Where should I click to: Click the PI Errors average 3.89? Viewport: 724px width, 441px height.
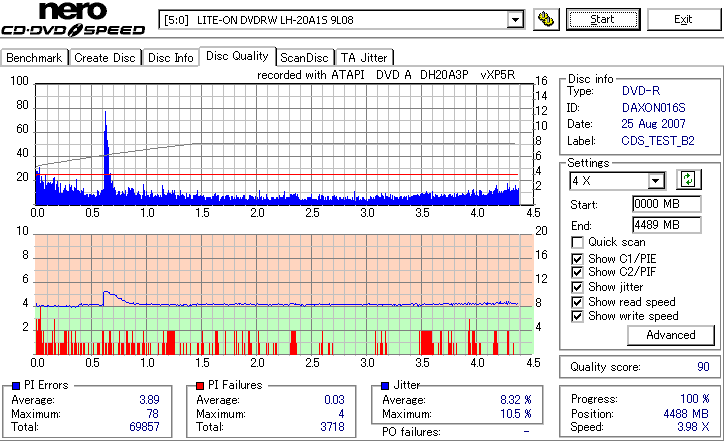click(149, 399)
